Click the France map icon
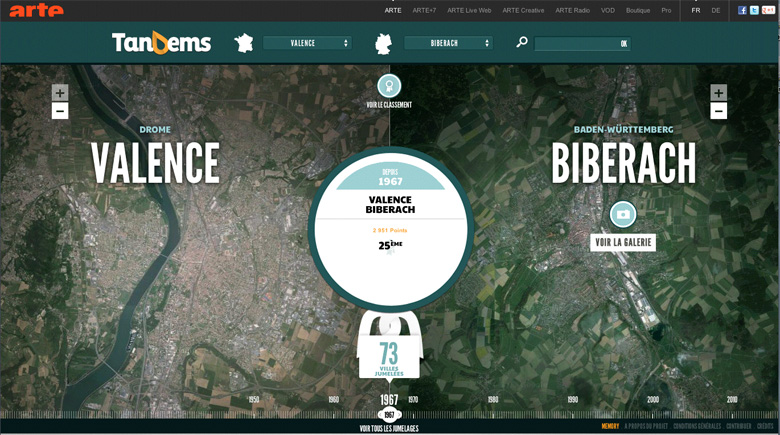The width and height of the screenshot is (780, 435). pos(244,43)
